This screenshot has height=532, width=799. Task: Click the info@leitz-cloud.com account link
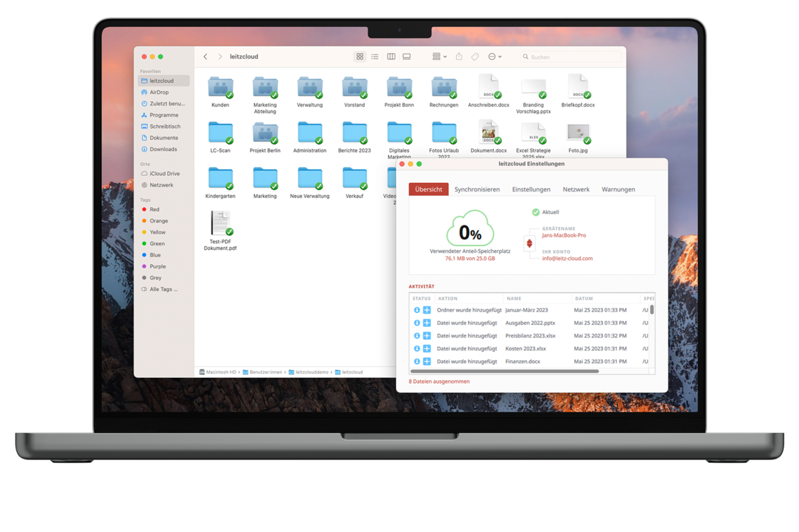click(x=567, y=259)
